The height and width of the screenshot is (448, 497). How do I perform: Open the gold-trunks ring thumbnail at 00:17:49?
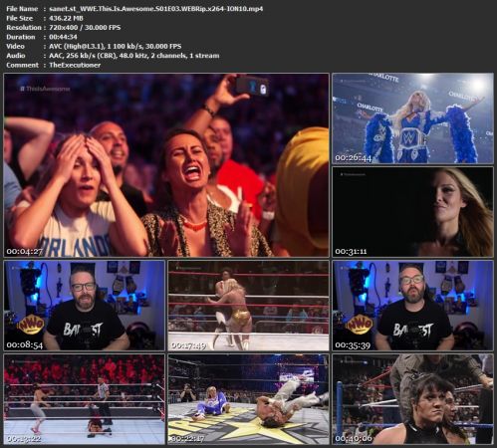pos(248,306)
